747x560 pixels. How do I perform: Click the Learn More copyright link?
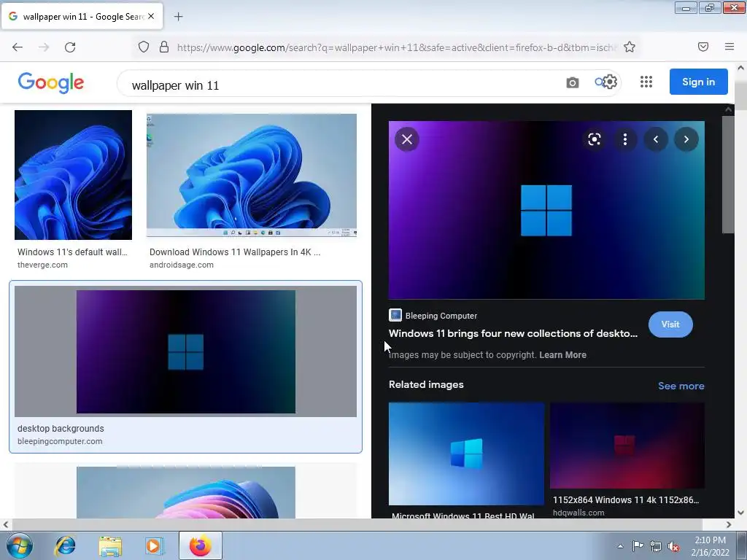[x=562, y=355]
